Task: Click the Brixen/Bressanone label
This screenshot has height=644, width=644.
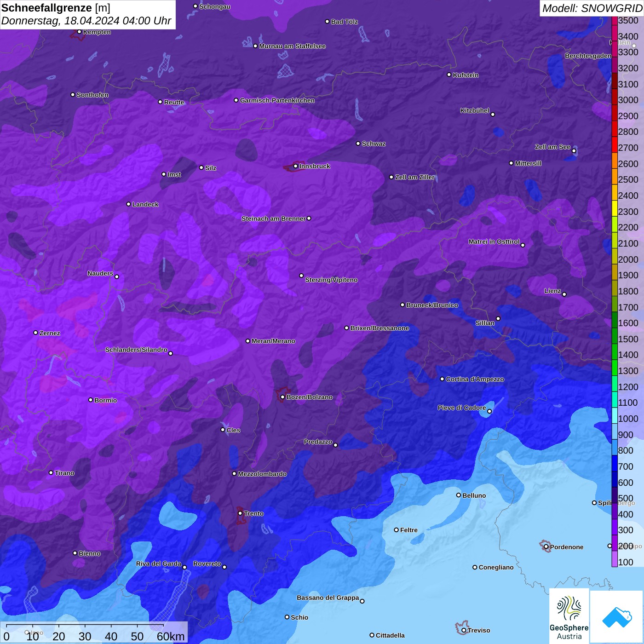Action: [379, 328]
